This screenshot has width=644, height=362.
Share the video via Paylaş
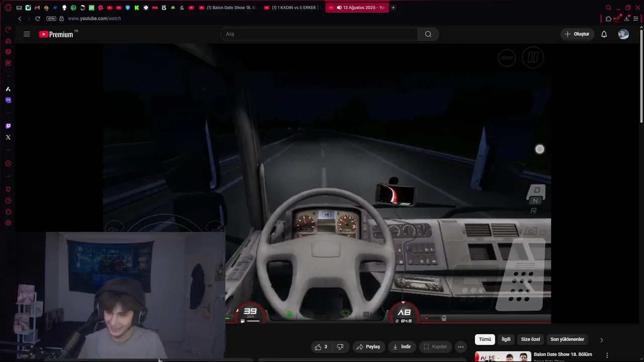pos(368,347)
